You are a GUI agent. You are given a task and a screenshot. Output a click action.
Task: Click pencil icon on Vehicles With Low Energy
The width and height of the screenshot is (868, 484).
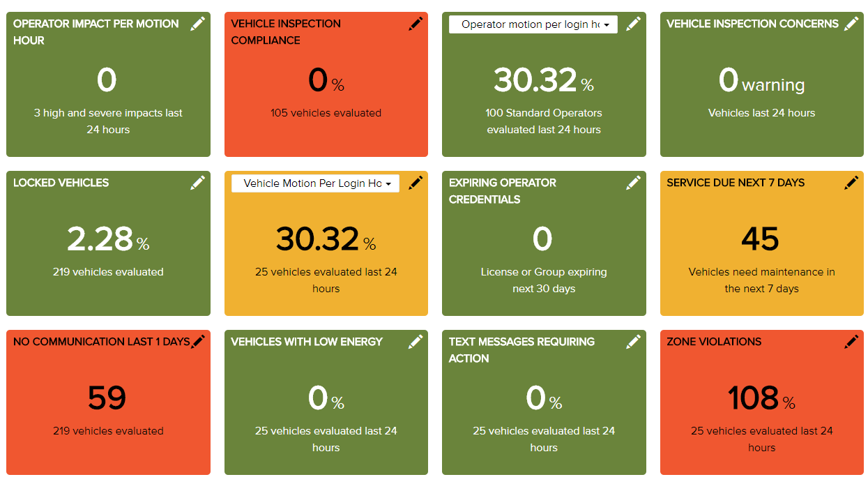(416, 342)
